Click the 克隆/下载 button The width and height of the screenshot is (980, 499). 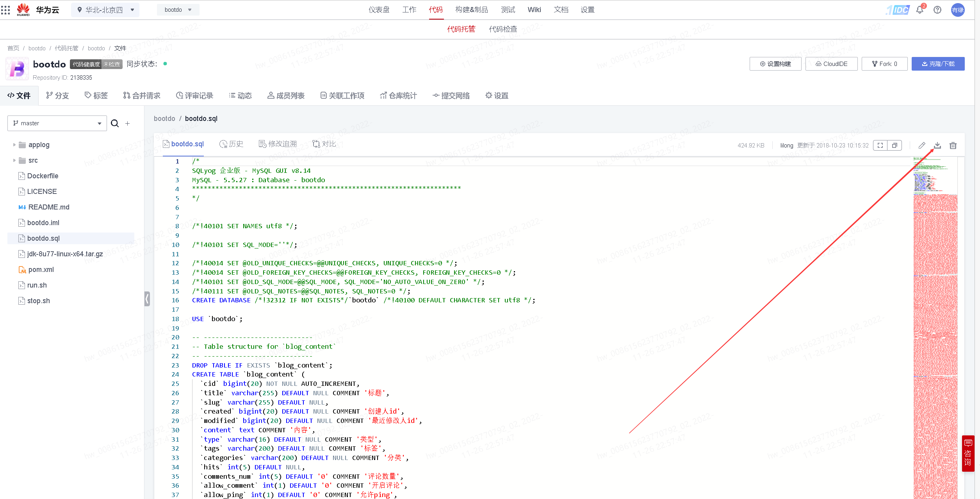938,64
